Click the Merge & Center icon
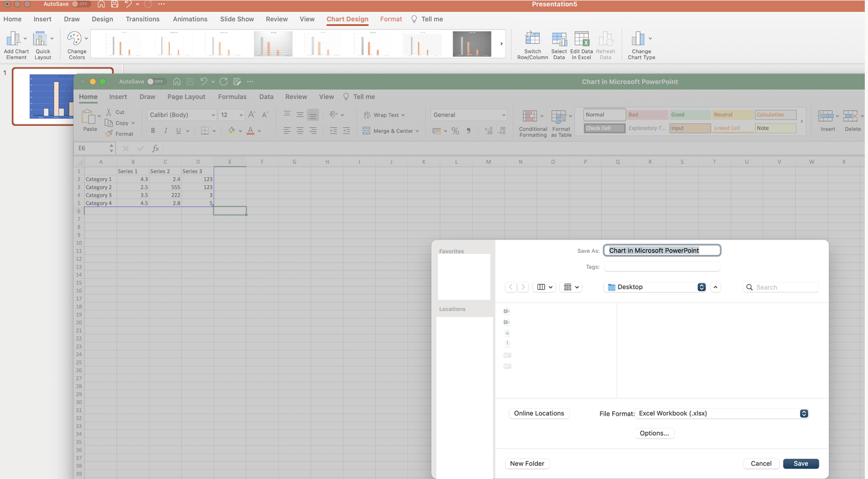 tap(366, 130)
